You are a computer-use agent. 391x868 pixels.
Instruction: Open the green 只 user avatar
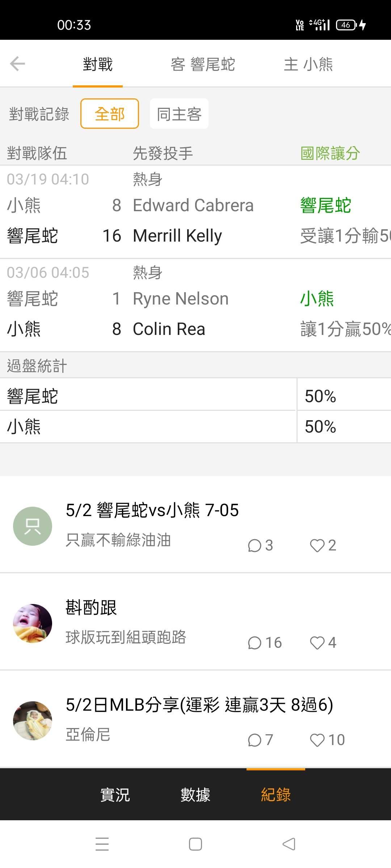tap(33, 526)
